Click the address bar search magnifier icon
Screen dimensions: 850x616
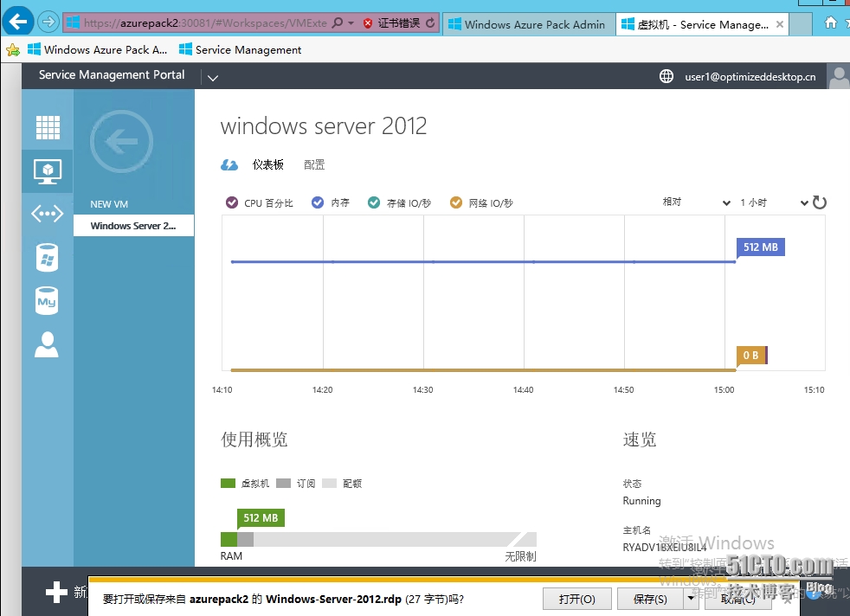click(x=338, y=22)
